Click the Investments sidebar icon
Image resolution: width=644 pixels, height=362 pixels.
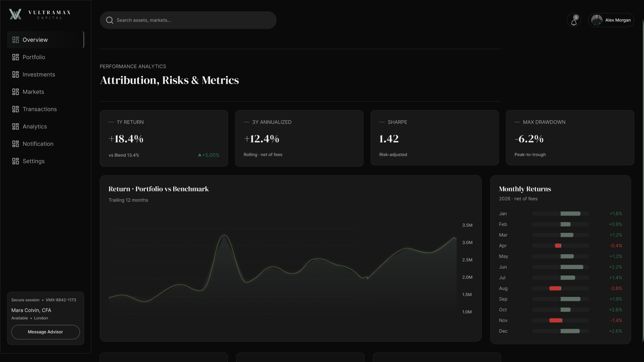16,74
